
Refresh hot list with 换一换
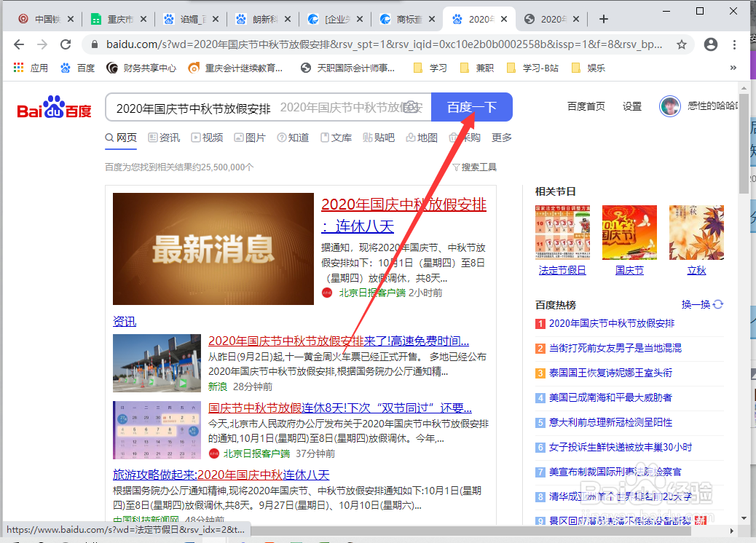coord(702,304)
